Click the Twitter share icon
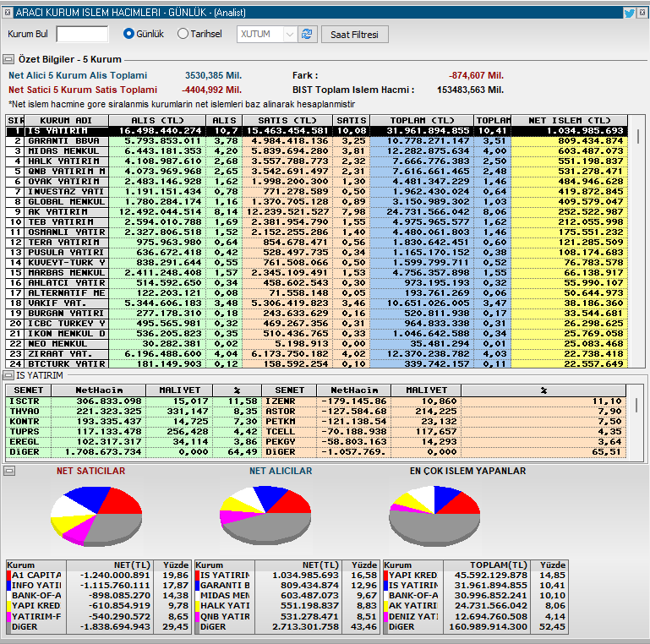 click(629, 13)
